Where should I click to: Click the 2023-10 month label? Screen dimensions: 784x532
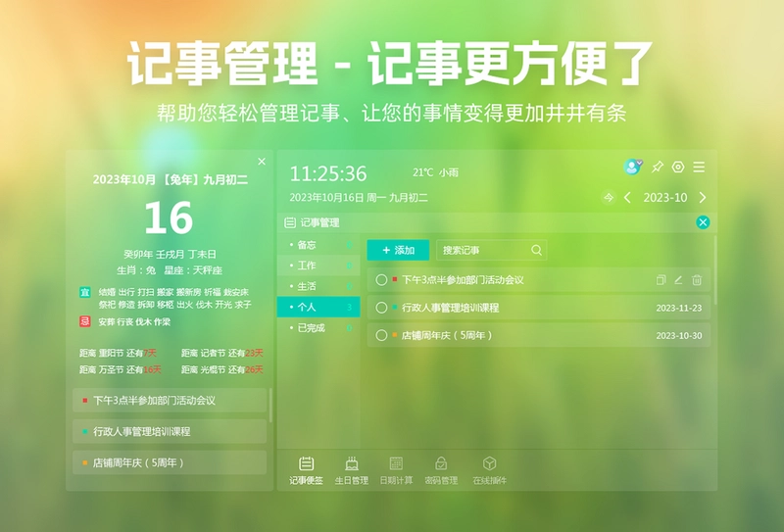[665, 198]
